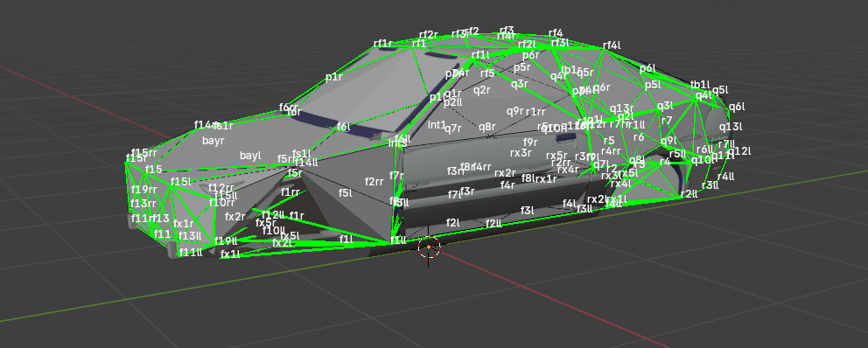The image size is (868, 348).
Task: Select the f5l node on the fender
Action: pos(345,192)
